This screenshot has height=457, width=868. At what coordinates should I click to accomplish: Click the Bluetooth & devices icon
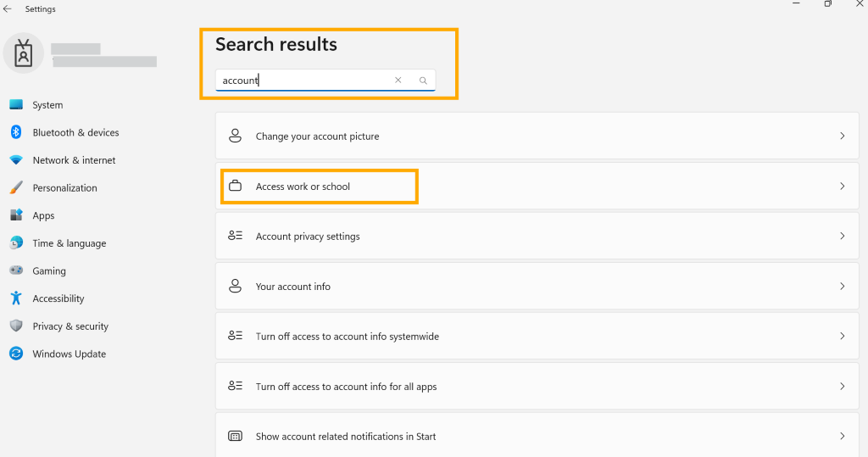[x=16, y=132]
